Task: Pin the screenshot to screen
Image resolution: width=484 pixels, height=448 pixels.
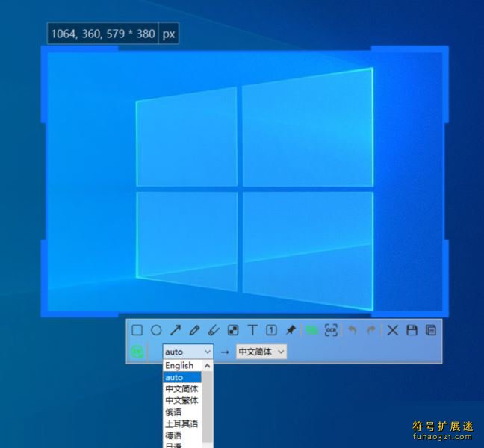Action: pyautogui.click(x=291, y=330)
